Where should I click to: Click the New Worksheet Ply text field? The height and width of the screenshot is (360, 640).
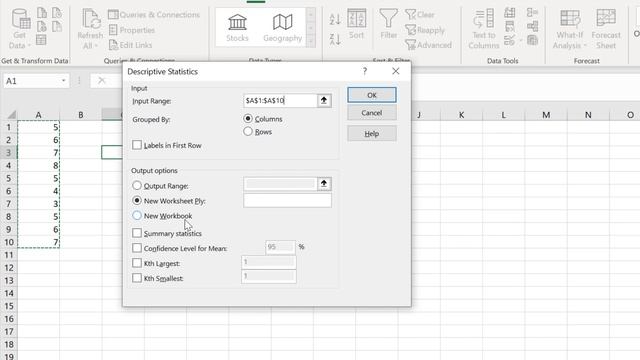[287, 200]
